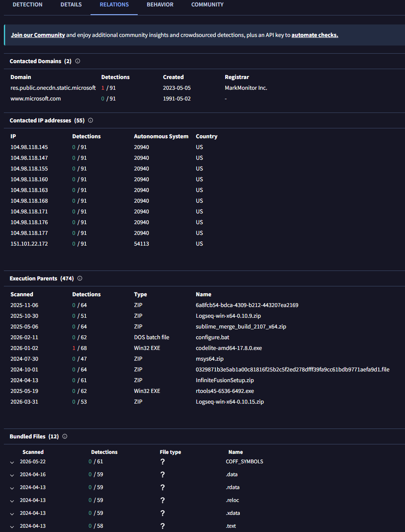Open the COMMUNITY tab
The height and width of the screenshot is (532, 405).
pyautogui.click(x=207, y=5)
